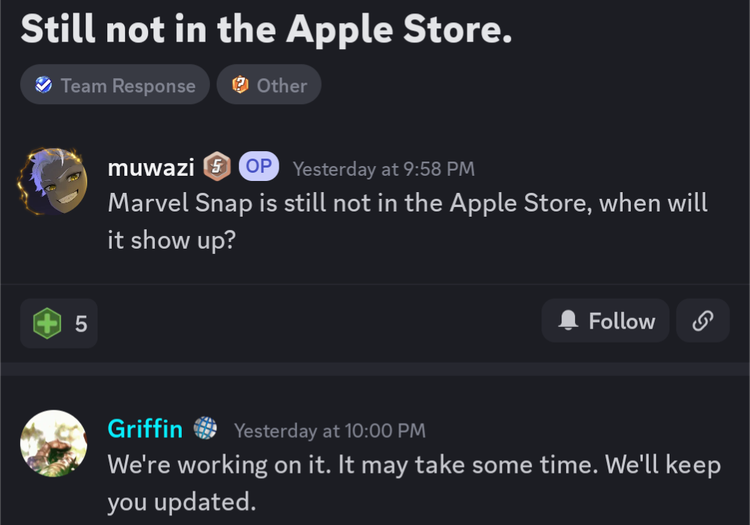
Task: Open muwazi's avatar picture
Action: coord(53,181)
